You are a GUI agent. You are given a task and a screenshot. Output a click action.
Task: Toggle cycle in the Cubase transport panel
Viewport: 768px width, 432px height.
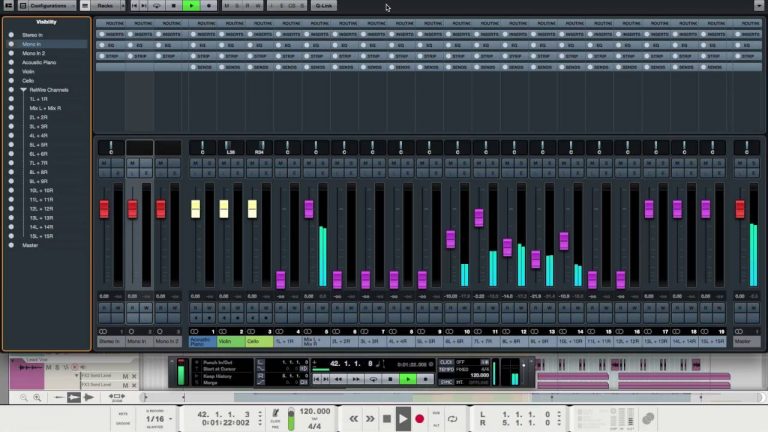373,379
